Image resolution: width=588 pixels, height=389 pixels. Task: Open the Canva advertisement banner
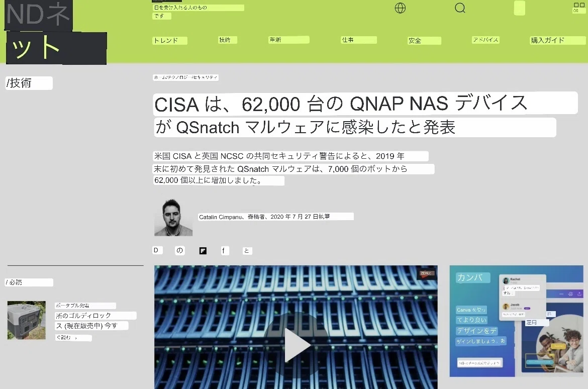coord(516,321)
